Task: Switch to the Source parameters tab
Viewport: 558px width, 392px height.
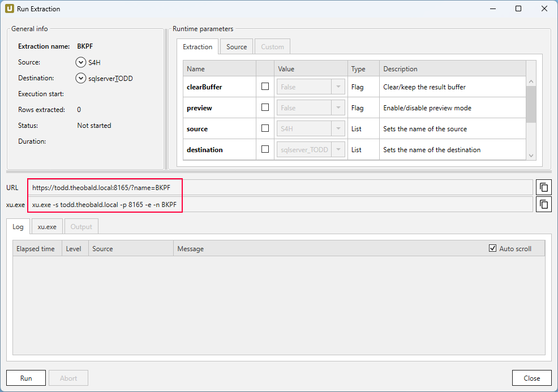Action: click(x=237, y=47)
